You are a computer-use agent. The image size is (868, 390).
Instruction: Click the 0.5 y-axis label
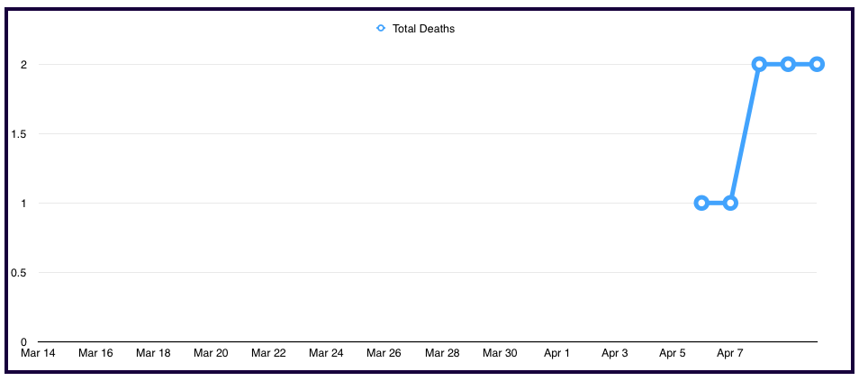20,273
